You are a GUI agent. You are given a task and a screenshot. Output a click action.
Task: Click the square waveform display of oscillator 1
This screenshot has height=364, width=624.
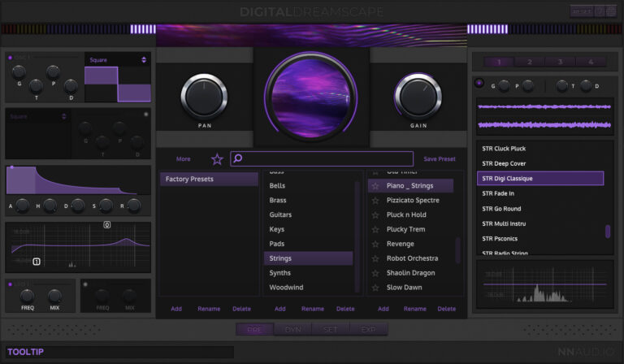[118, 84]
